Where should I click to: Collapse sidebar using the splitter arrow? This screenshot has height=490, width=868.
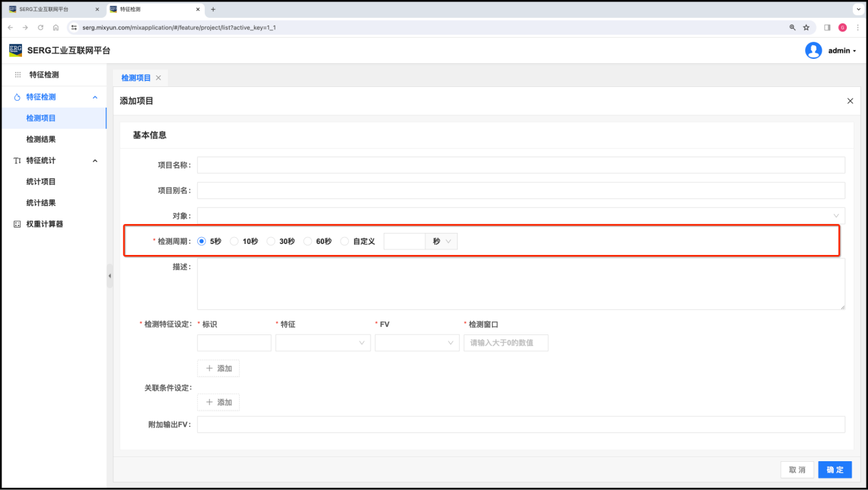(110, 275)
